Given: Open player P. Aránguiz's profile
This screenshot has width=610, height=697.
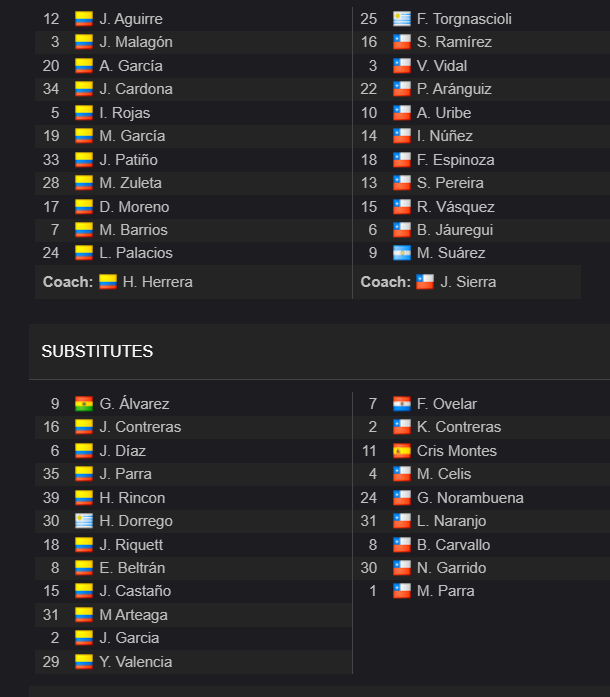Looking at the screenshot, I should pyautogui.click(x=454, y=89).
